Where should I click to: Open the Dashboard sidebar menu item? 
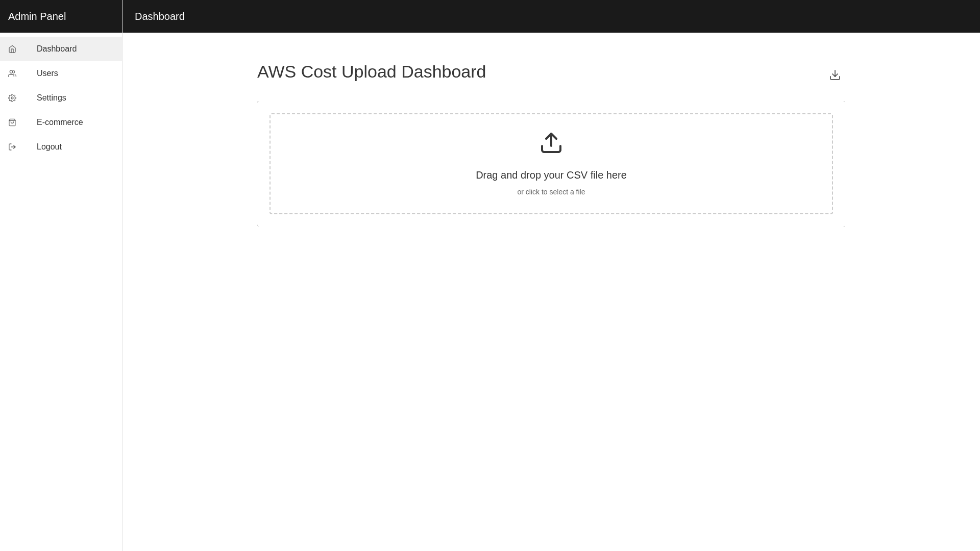pos(57,49)
